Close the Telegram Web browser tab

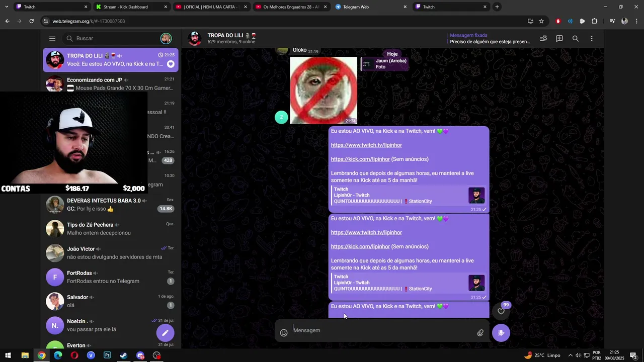click(x=405, y=7)
